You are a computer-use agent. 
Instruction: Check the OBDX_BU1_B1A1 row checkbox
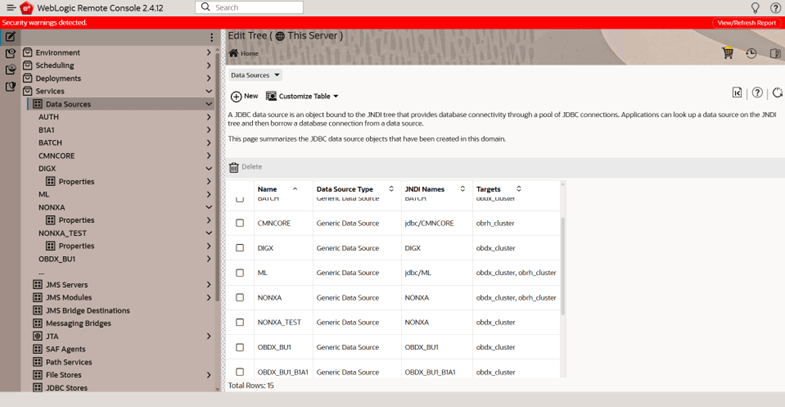coord(240,372)
